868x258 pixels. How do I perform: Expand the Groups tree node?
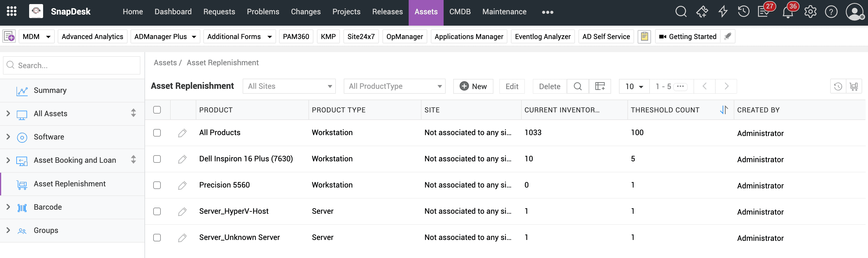[x=8, y=230]
